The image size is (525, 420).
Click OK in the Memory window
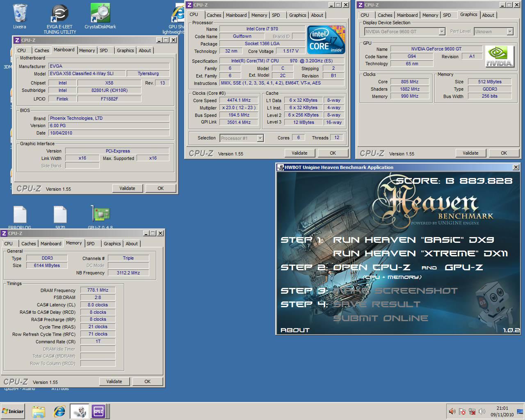point(148,381)
